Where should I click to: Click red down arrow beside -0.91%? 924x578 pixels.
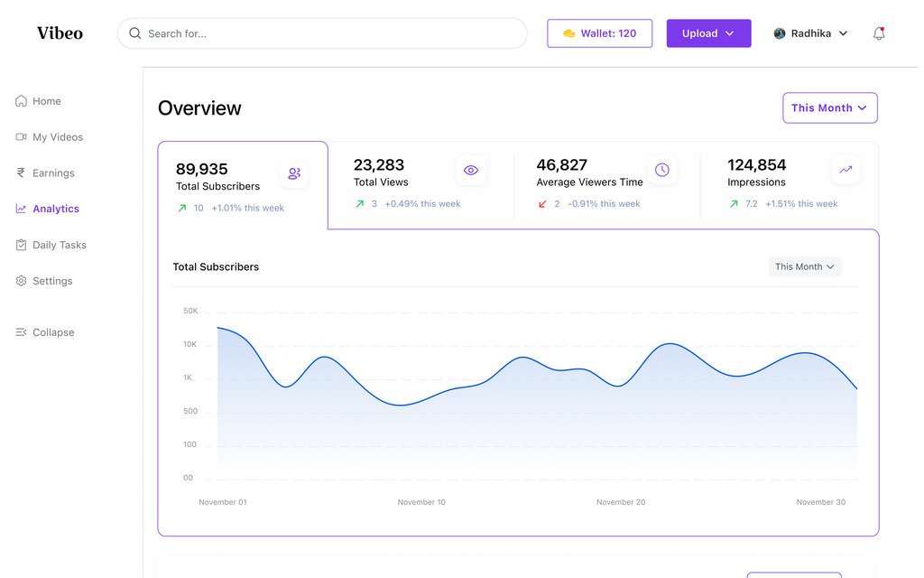(x=542, y=203)
